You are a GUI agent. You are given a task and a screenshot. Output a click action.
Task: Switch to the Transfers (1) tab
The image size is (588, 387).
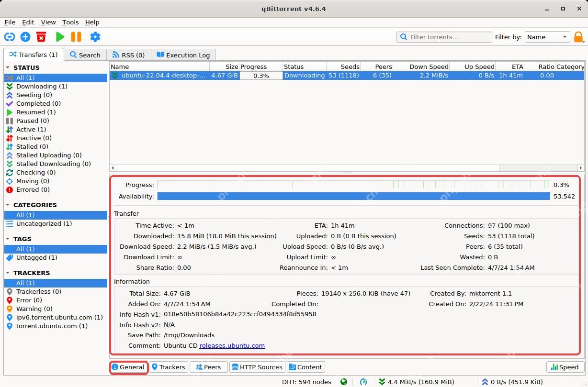[x=34, y=55]
